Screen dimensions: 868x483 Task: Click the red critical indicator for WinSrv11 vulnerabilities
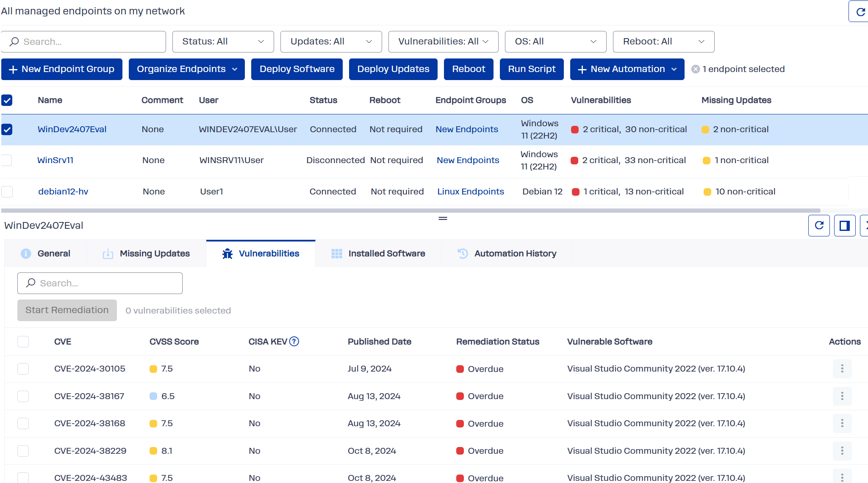(574, 161)
